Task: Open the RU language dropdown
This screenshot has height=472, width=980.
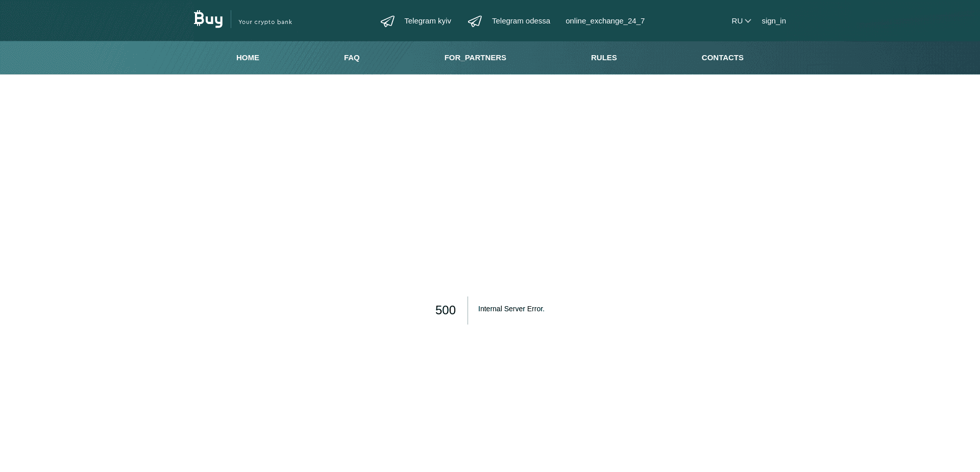Action: point(740,21)
